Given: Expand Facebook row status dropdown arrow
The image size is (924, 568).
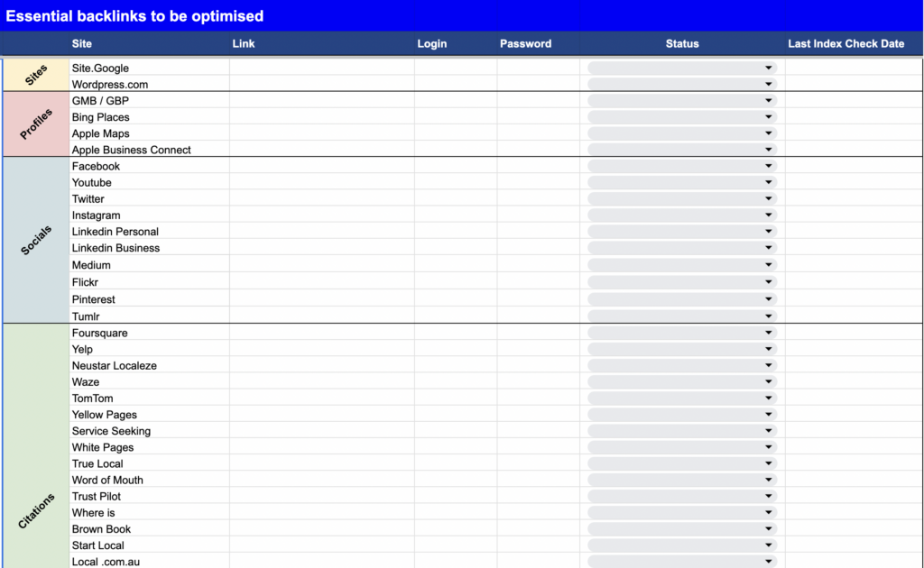Looking at the screenshot, I should tap(769, 166).
